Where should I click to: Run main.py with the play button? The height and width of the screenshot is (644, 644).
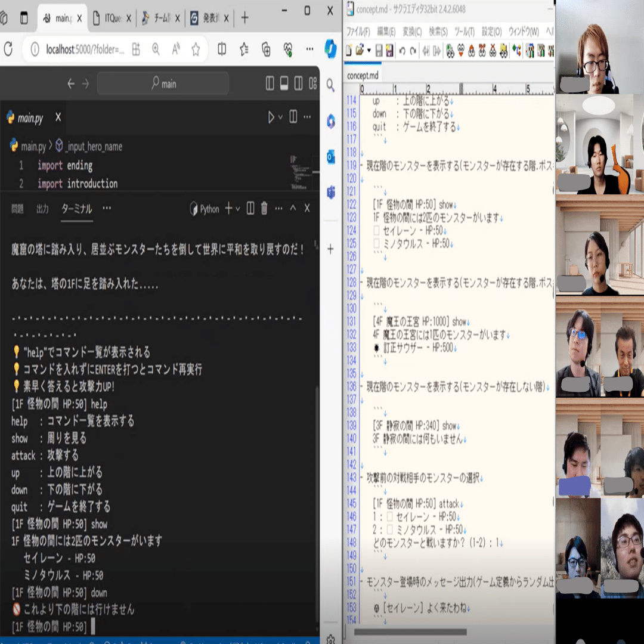tap(271, 117)
